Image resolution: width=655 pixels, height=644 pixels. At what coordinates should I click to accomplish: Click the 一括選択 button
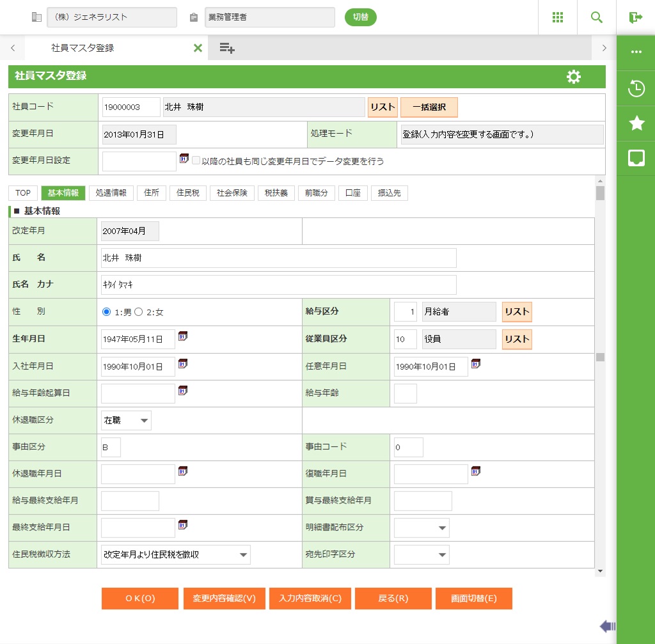pos(429,107)
